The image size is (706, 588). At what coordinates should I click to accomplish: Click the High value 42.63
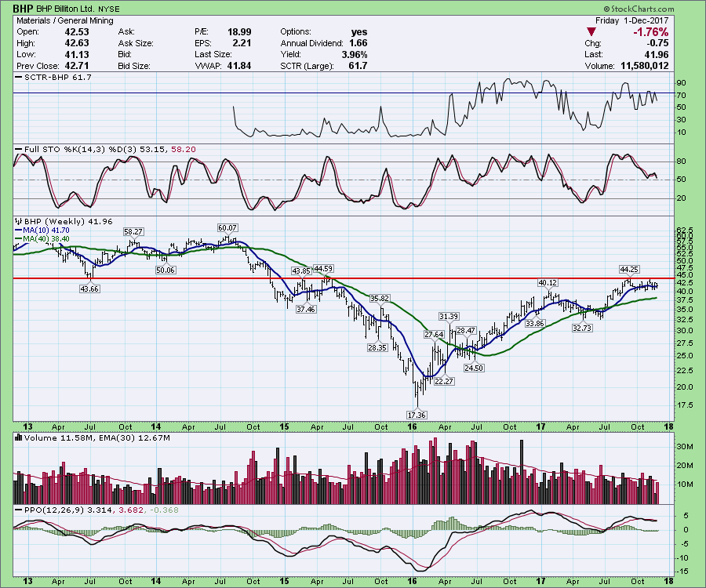click(x=77, y=43)
